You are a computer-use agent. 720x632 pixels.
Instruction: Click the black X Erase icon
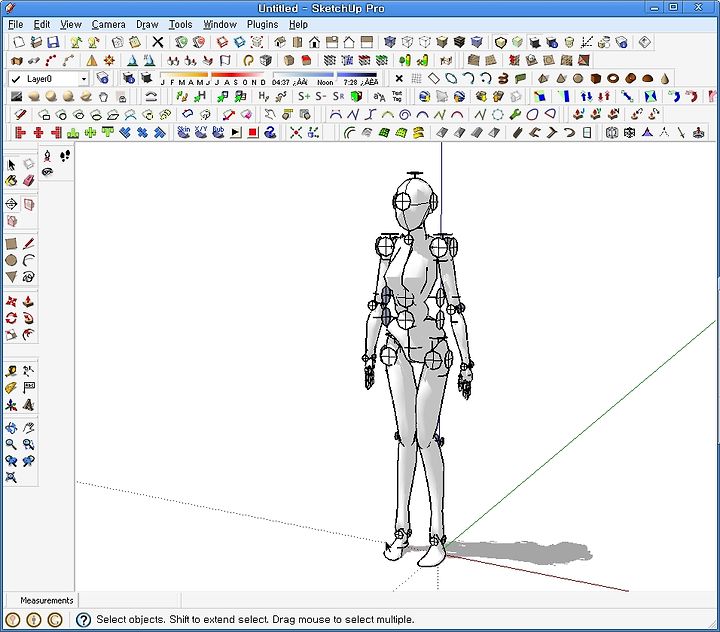pos(158,42)
